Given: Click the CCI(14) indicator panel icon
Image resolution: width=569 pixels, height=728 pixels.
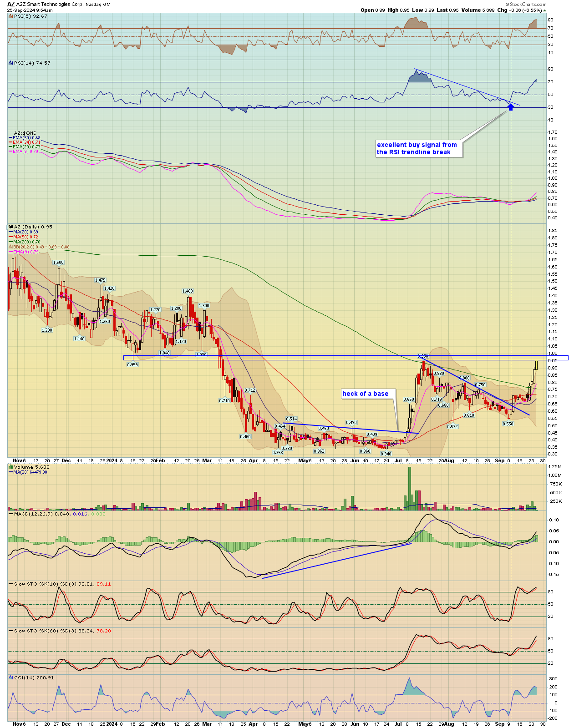Looking at the screenshot, I should [x=10, y=677].
